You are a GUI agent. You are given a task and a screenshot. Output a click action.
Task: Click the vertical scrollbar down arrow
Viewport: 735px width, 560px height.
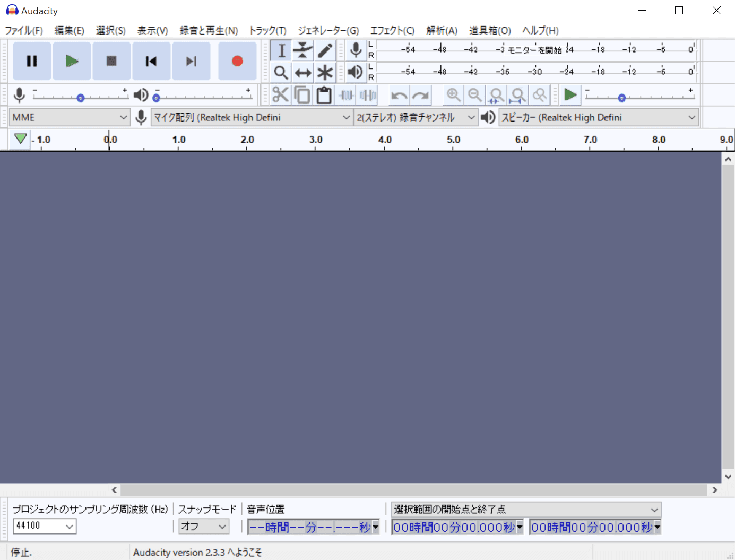[x=728, y=477]
